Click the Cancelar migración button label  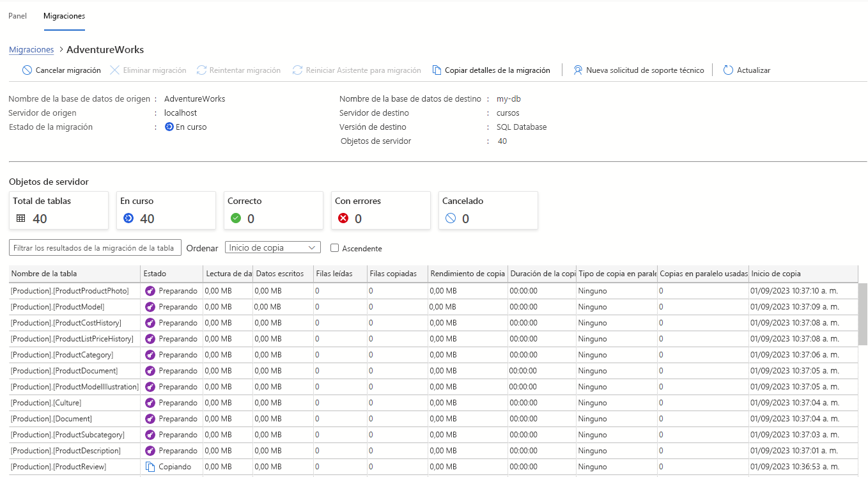click(x=68, y=70)
